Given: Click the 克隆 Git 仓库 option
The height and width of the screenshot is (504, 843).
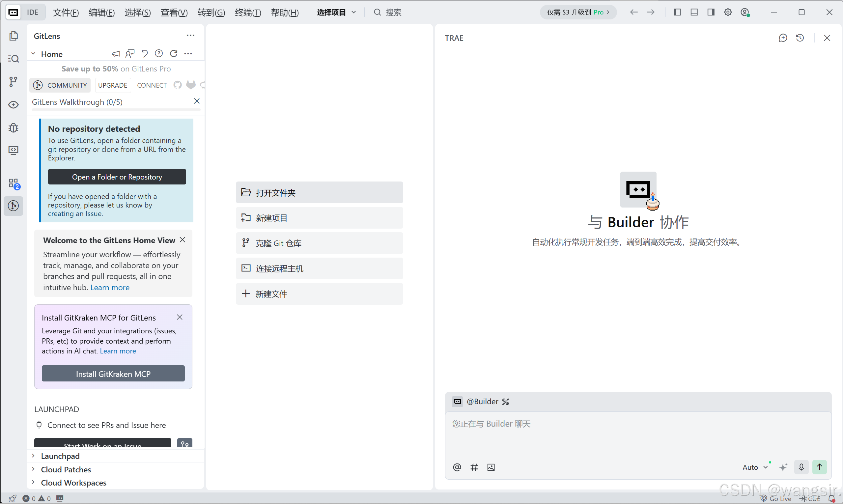Looking at the screenshot, I should (319, 243).
